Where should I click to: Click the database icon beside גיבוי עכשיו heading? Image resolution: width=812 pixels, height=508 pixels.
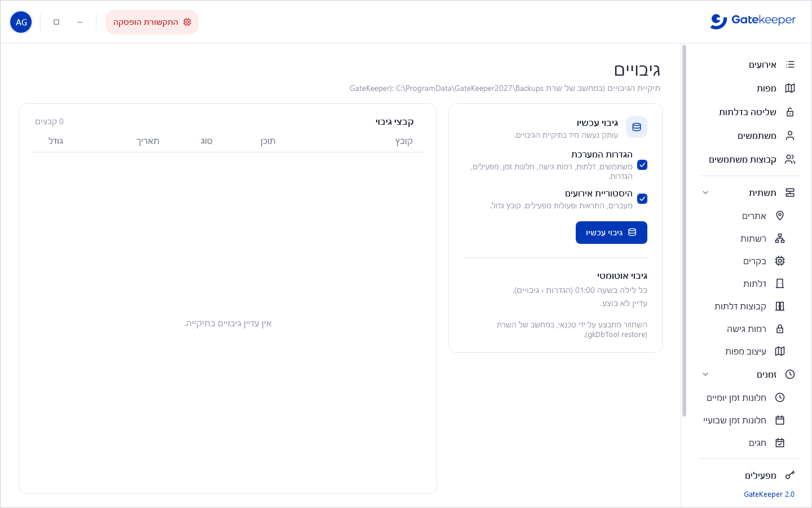(x=637, y=127)
